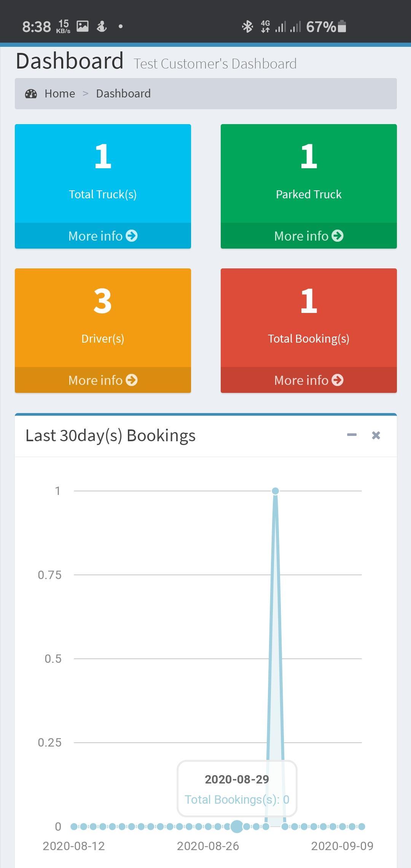
Task: Tap the large number 3 on Driver(s) card
Action: (103, 301)
